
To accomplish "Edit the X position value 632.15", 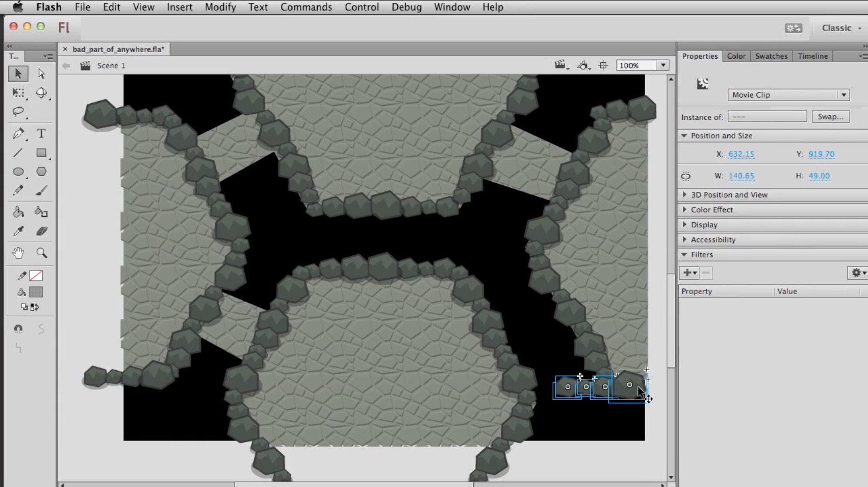I will pyautogui.click(x=741, y=154).
